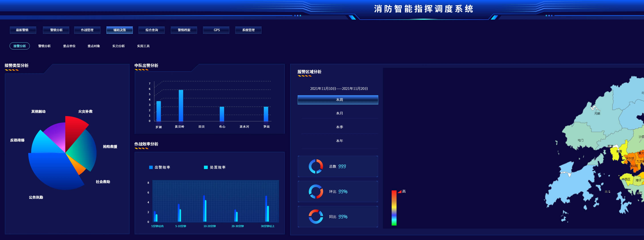Choose the 本月 time range option

(x=339, y=113)
